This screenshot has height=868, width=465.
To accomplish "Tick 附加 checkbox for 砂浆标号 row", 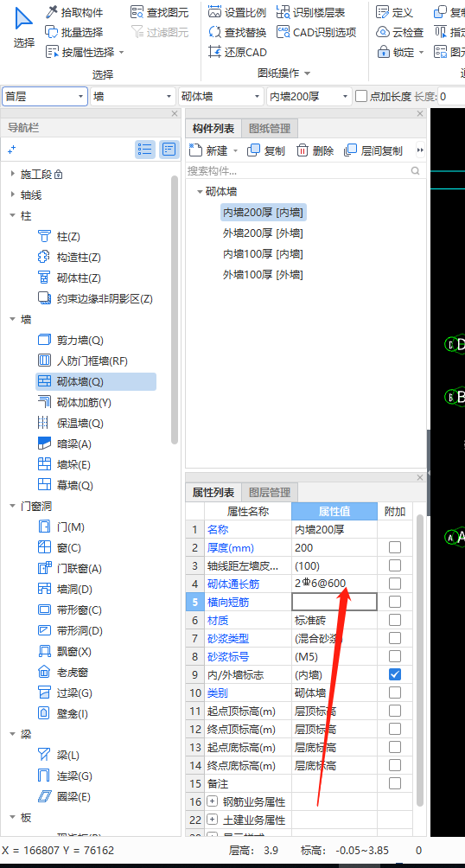I will (x=395, y=656).
